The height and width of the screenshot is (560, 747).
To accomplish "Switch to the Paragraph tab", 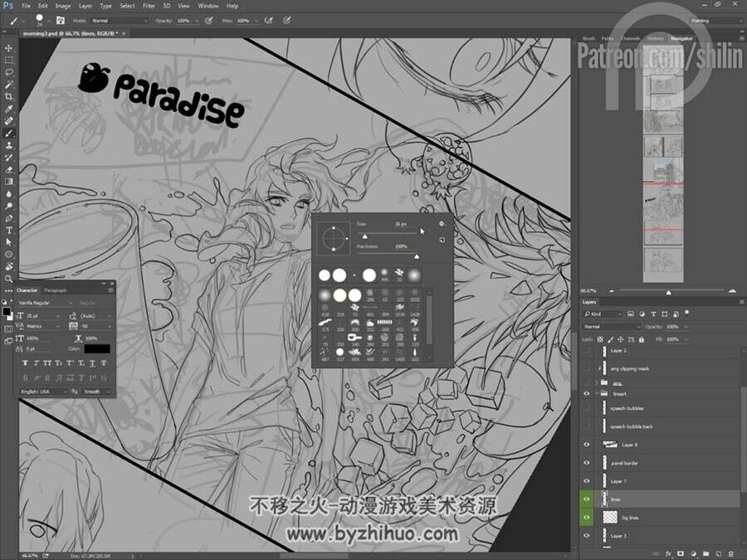I will tap(56, 290).
